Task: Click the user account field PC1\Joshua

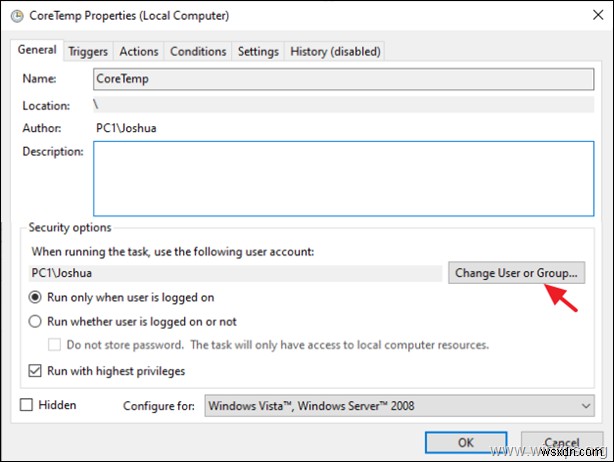Action: pyautogui.click(x=235, y=273)
